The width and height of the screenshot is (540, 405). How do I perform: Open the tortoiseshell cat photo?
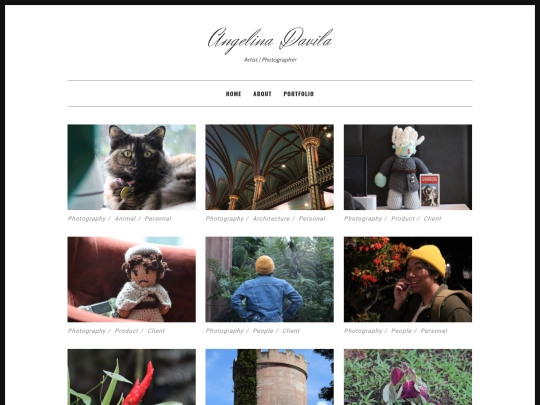click(132, 167)
